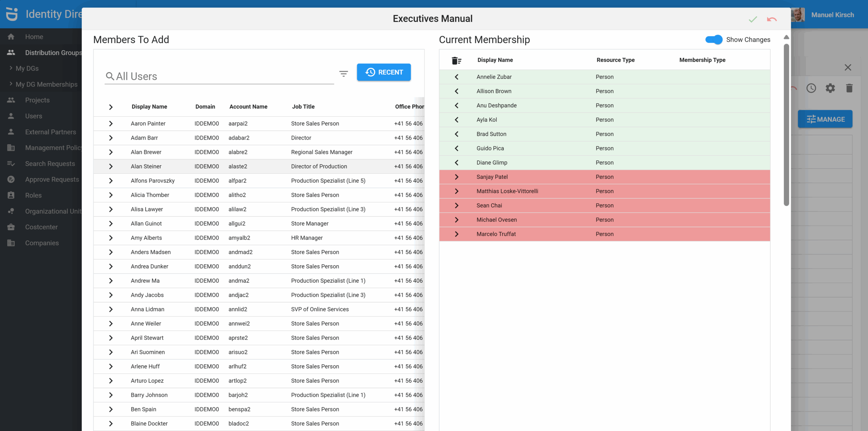Remove Annelie Zubar using the left chevron
868x431 pixels.
(x=456, y=77)
